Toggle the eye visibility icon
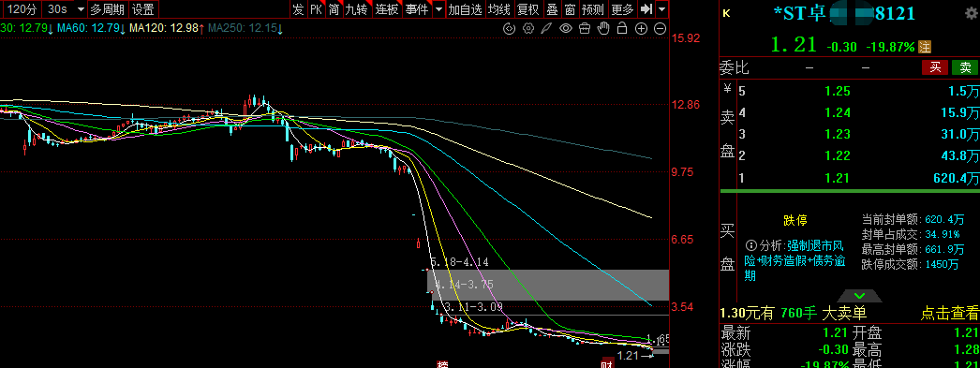Screen dimensions: 980x368 point(566,28)
